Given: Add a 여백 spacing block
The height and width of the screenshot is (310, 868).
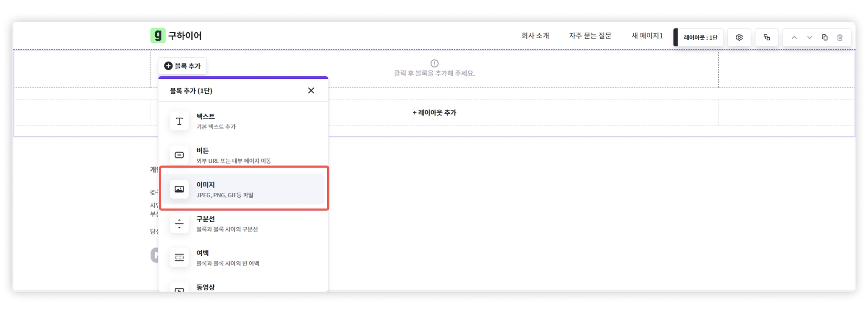Looking at the screenshot, I should click(243, 257).
